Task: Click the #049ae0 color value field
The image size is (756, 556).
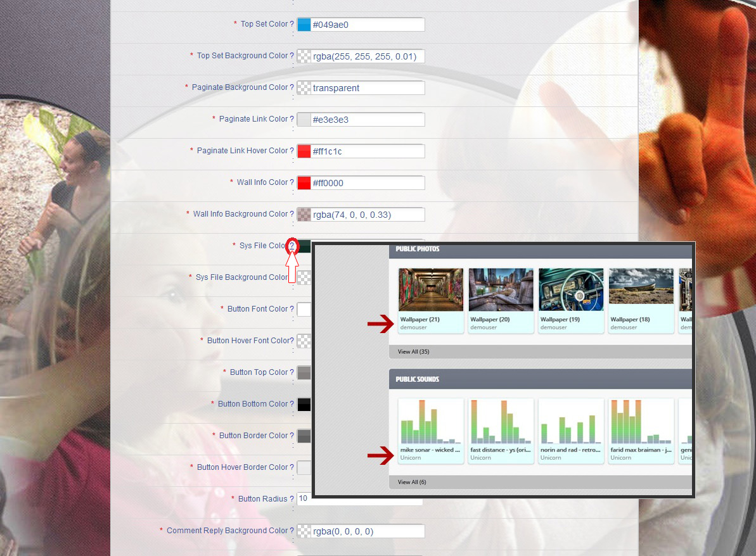Action: [x=368, y=25]
